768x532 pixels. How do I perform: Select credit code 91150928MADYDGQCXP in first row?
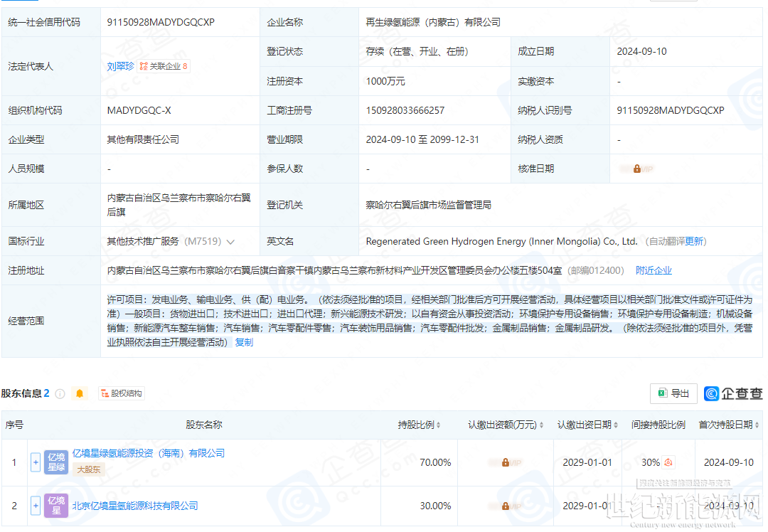161,23
